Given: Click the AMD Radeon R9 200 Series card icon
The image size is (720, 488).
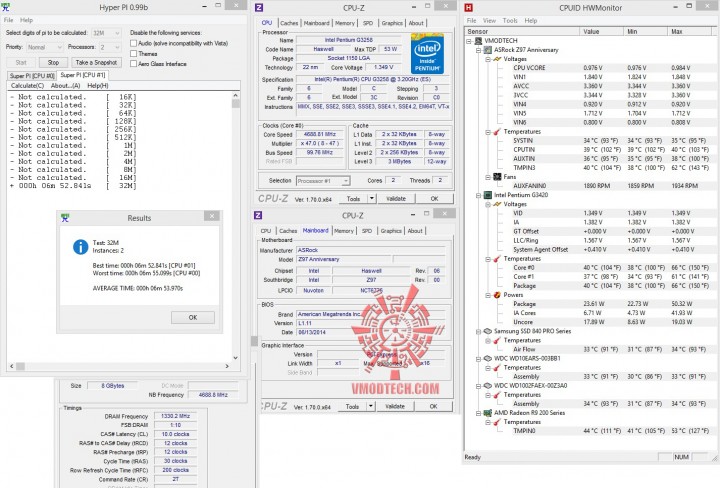Looking at the screenshot, I should (488, 413).
